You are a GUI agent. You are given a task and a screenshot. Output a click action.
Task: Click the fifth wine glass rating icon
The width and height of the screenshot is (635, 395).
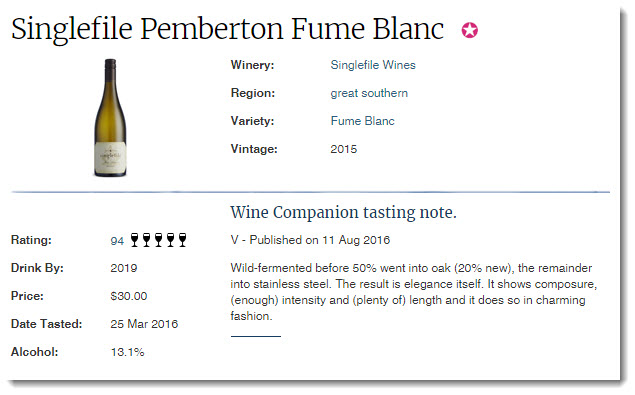coord(183,240)
